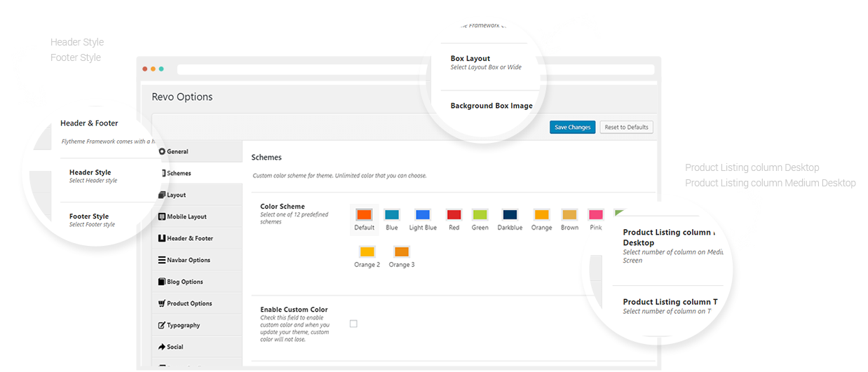Click the cart icon of Product Options

tap(162, 303)
